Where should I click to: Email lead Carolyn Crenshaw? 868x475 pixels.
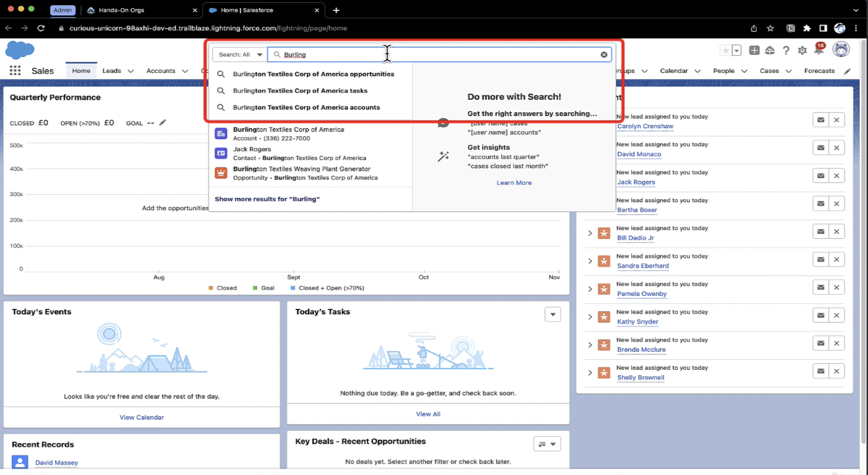tap(821, 120)
